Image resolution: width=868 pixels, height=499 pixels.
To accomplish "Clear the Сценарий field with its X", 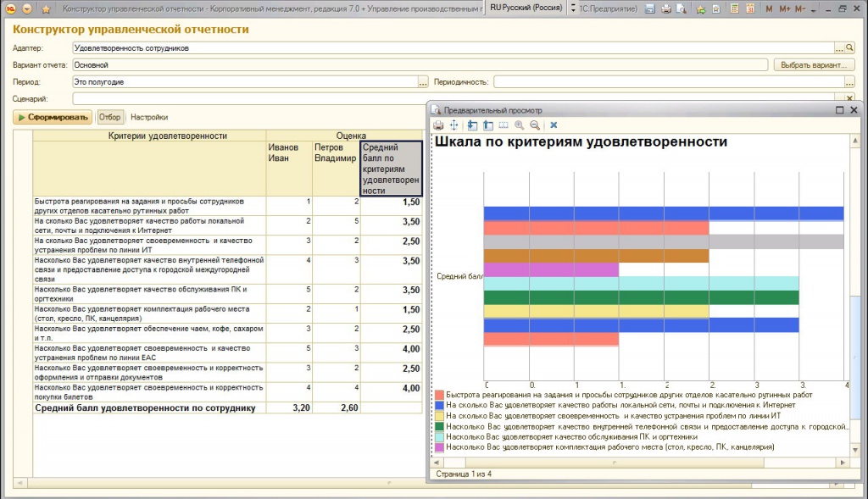I will click(849, 99).
